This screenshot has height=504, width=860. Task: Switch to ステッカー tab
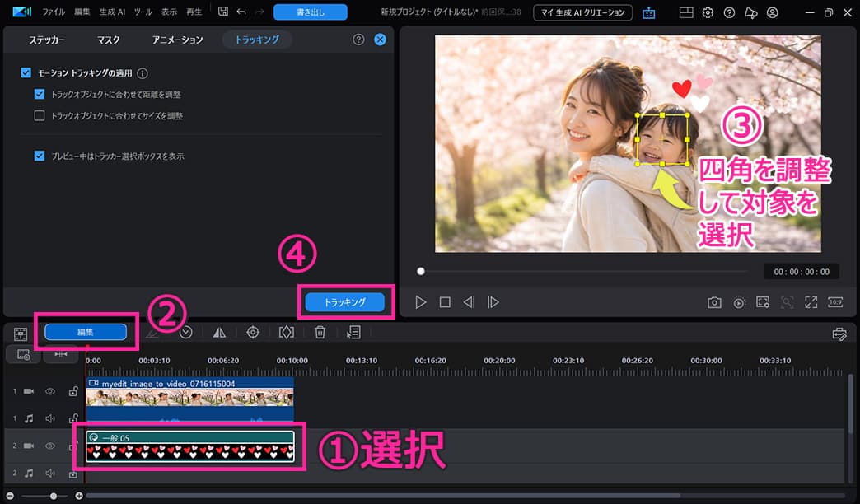[47, 40]
